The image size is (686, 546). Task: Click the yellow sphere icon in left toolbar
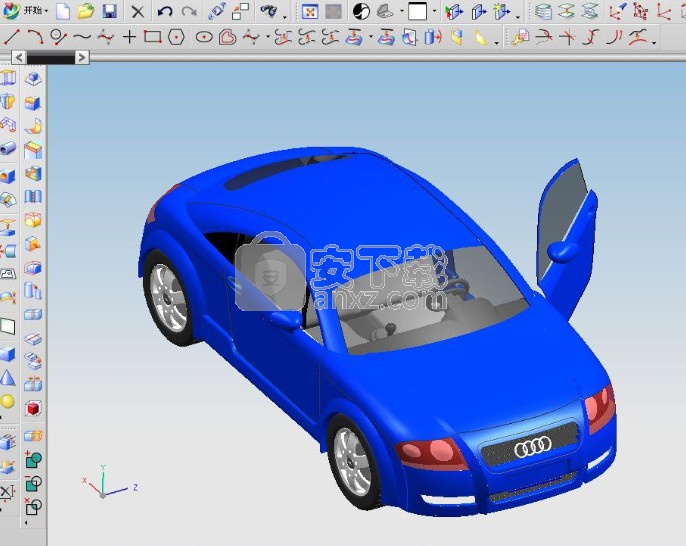click(9, 401)
